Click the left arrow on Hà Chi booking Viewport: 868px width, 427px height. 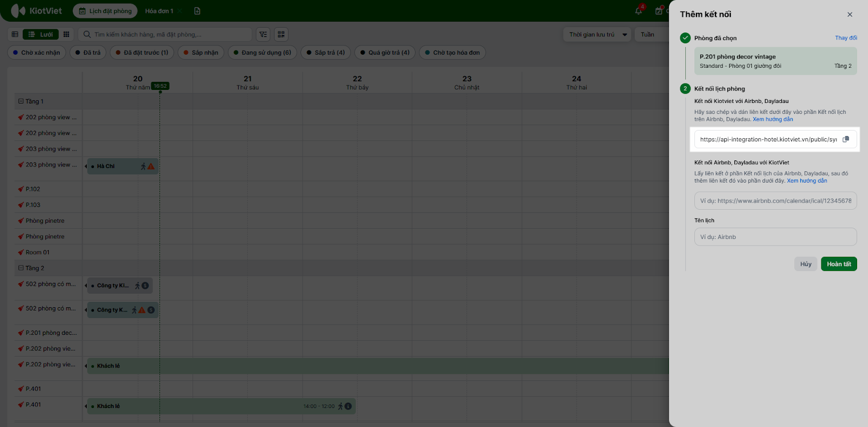86,166
